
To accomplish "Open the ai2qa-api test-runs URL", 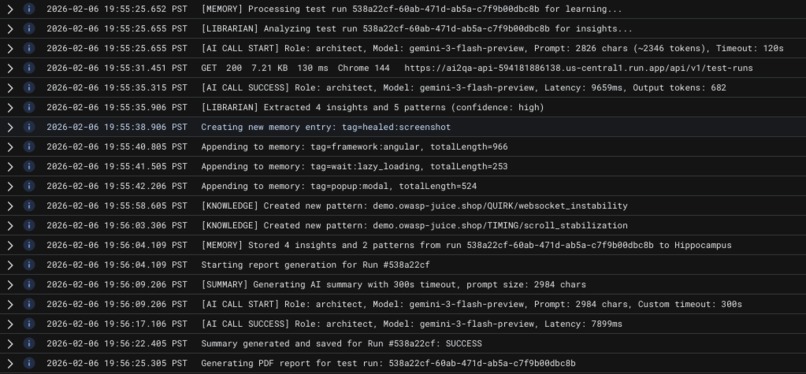I will (578, 68).
